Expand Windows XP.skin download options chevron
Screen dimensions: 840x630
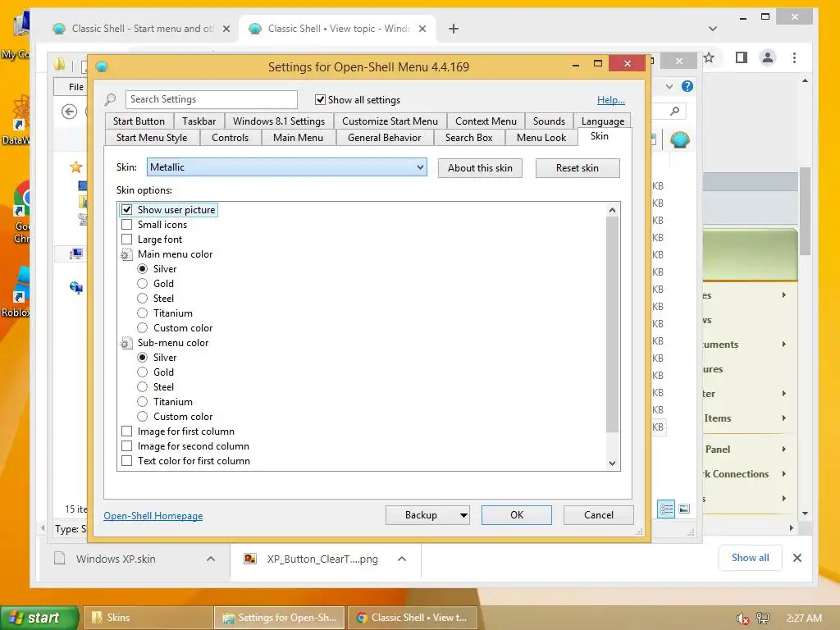[211, 559]
